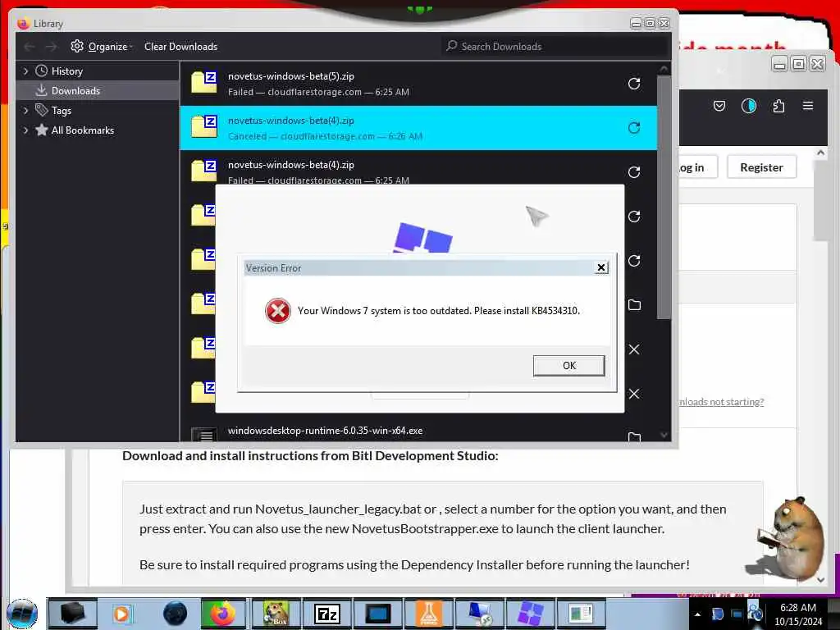Select Tags in the Library sidebar
This screenshot has width=840, height=630.
pos(61,111)
